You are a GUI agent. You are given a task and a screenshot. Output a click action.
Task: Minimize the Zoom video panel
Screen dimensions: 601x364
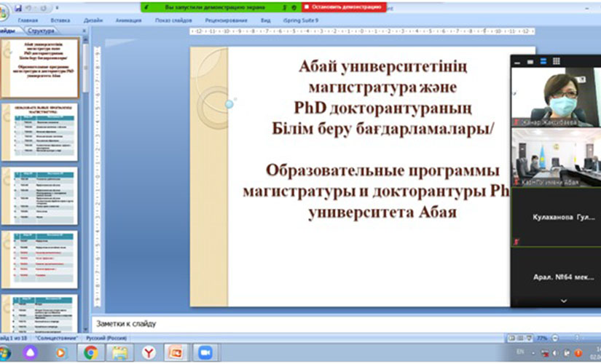point(517,62)
